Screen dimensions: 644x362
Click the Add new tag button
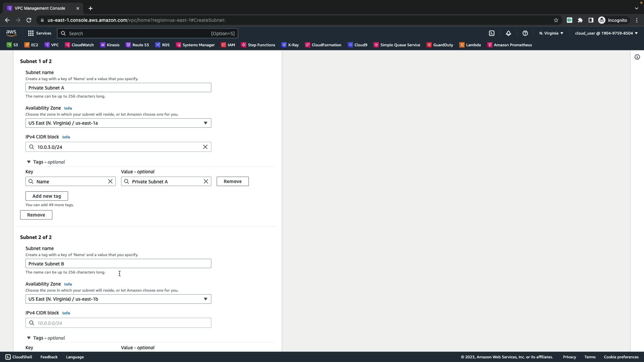click(x=47, y=196)
